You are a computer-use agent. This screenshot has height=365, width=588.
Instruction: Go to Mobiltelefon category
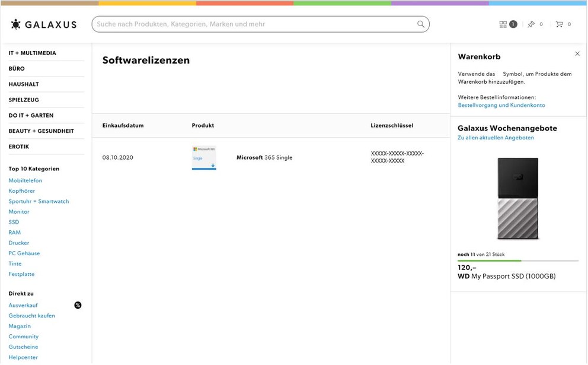(25, 180)
